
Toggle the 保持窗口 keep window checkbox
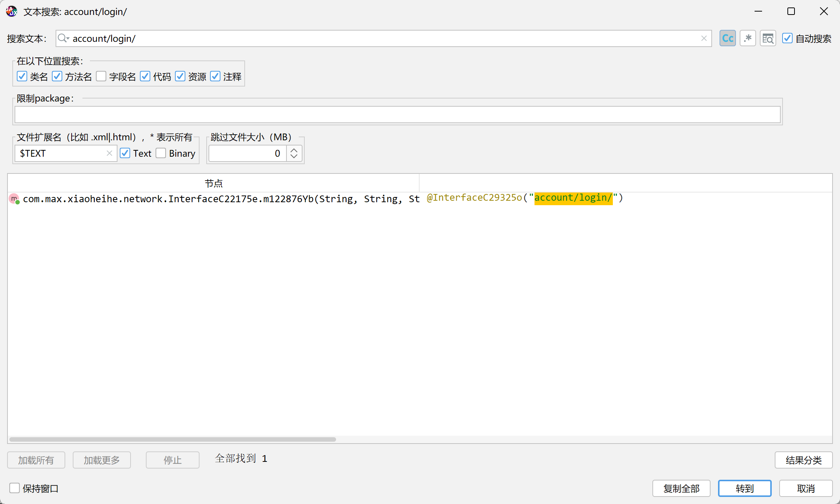click(15, 488)
